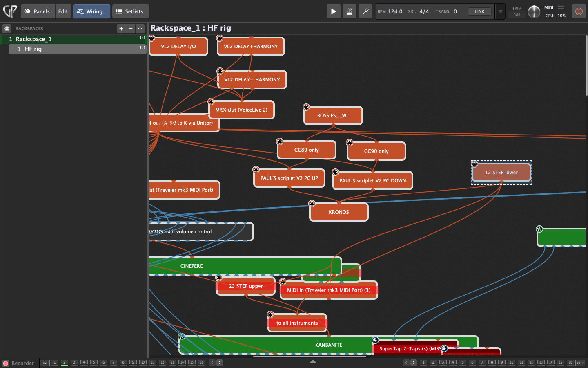Screen dimensions: 588x368
Task: Select Rackspace_1 in the rackspaces list
Action: (x=73, y=39)
